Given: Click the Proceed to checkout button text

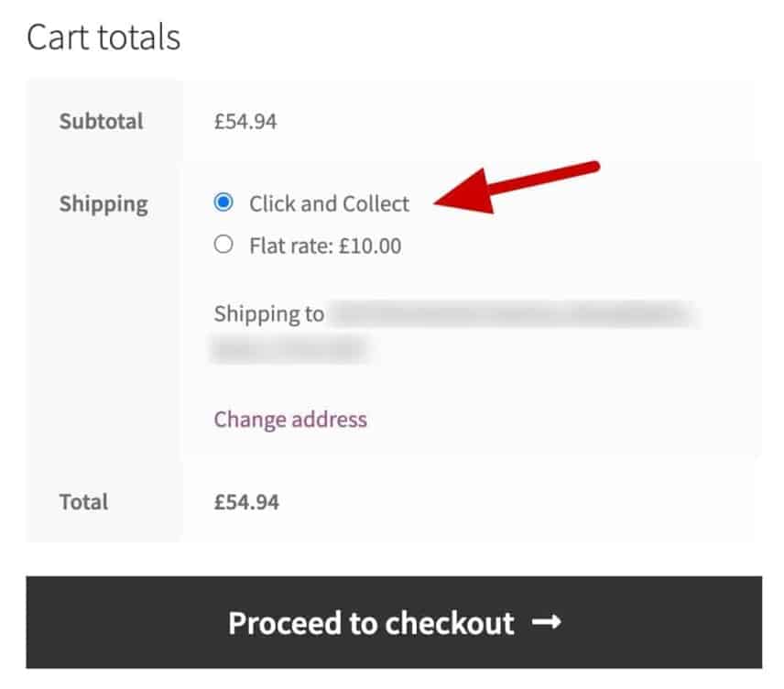Looking at the screenshot, I should point(371,624).
